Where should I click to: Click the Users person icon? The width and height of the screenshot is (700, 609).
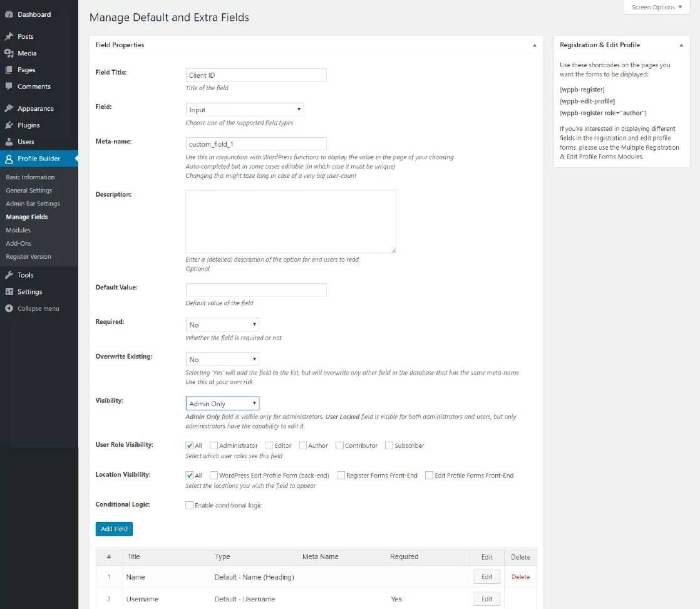(x=9, y=142)
